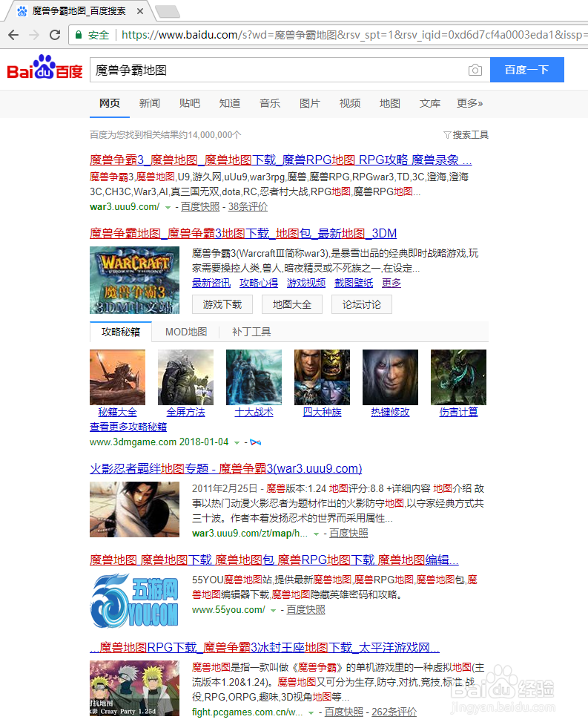Select the 补丁工具 tab
Viewport: 588px width, 728px height.
pos(251,332)
